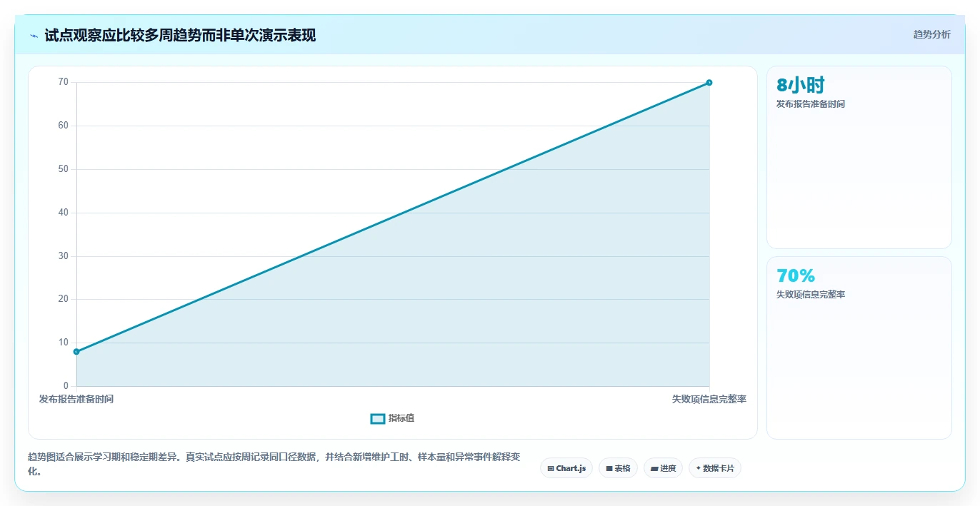This screenshot has height=506, width=980.
Task: Select the Chart.js tag chip
Action: 566,468
